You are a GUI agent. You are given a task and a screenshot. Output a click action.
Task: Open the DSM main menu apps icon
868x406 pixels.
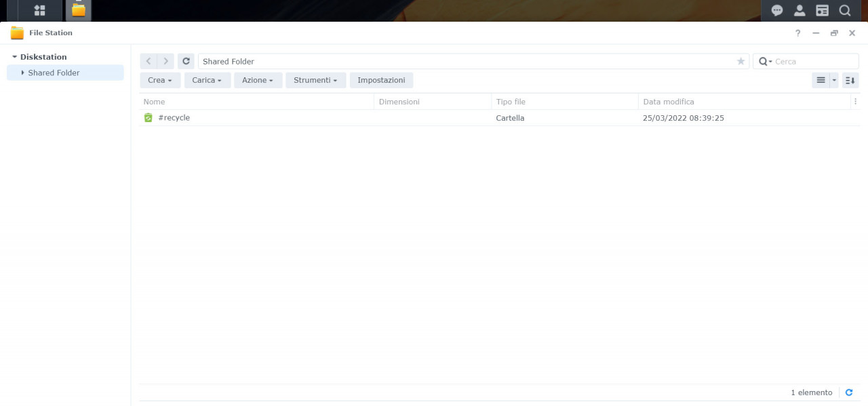coord(39,10)
